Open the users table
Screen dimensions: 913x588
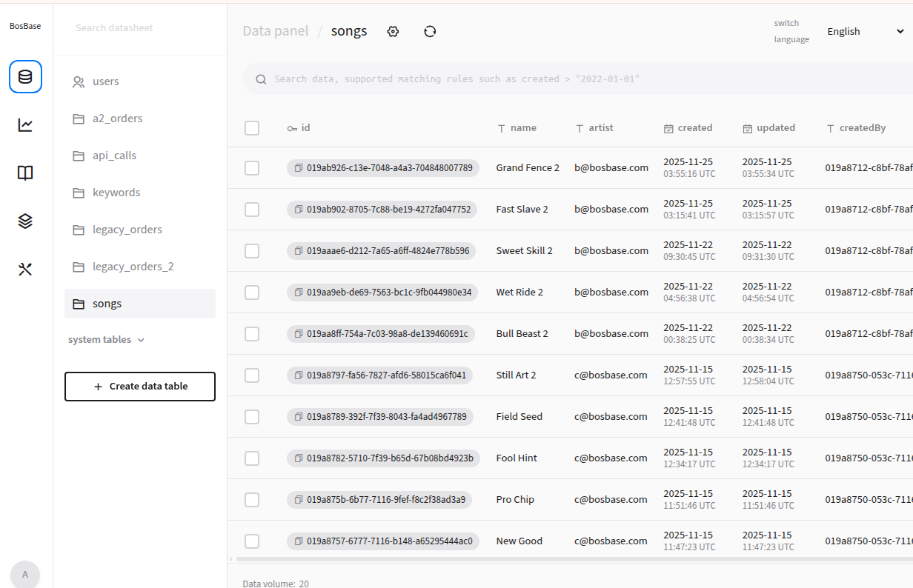[x=140, y=81]
